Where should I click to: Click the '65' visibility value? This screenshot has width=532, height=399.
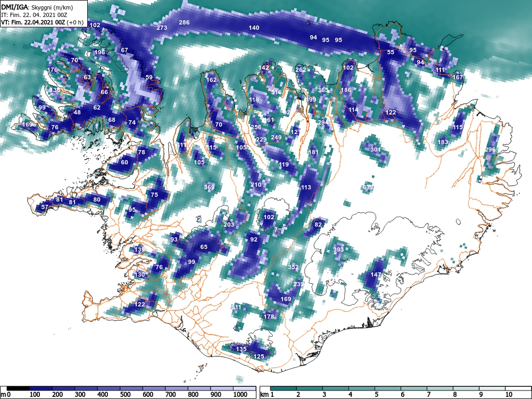pyautogui.click(x=204, y=247)
